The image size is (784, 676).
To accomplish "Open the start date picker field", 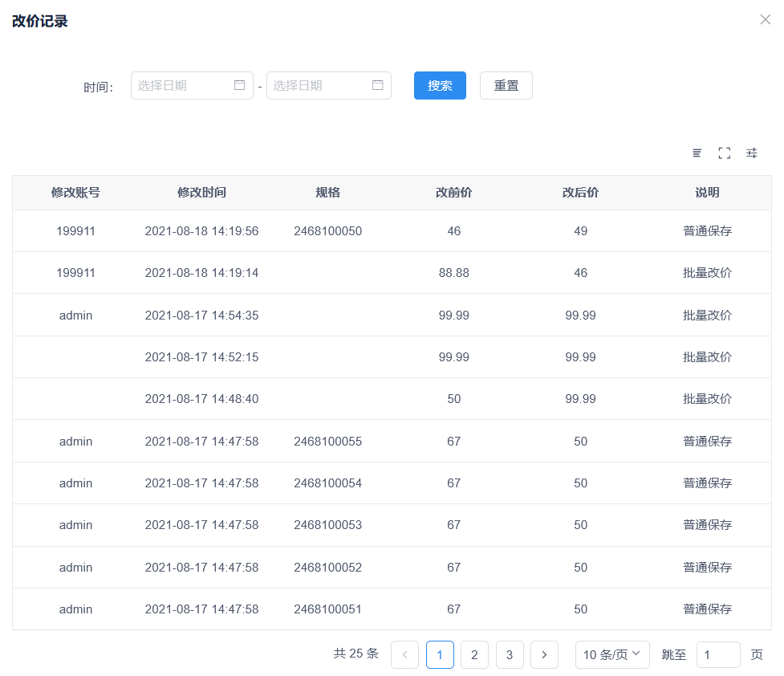I will [x=185, y=86].
